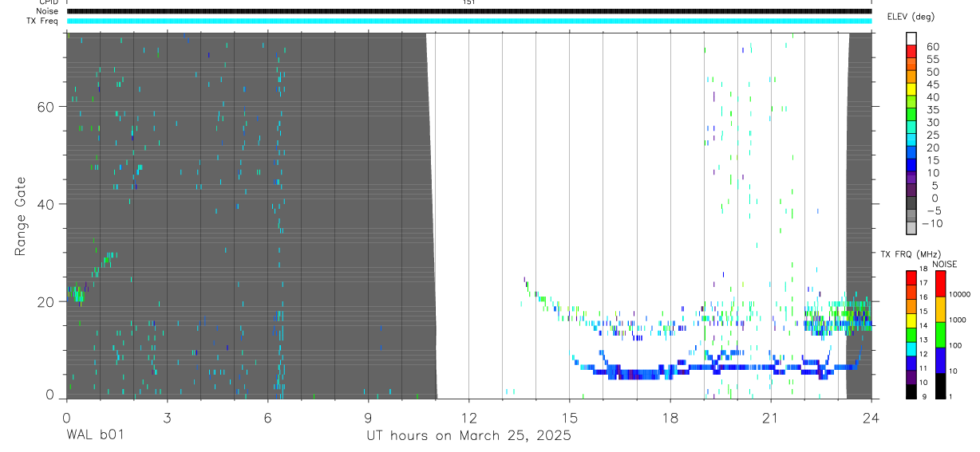
Task: Click x-axis tick label "6"
Action: pyautogui.click(x=267, y=417)
